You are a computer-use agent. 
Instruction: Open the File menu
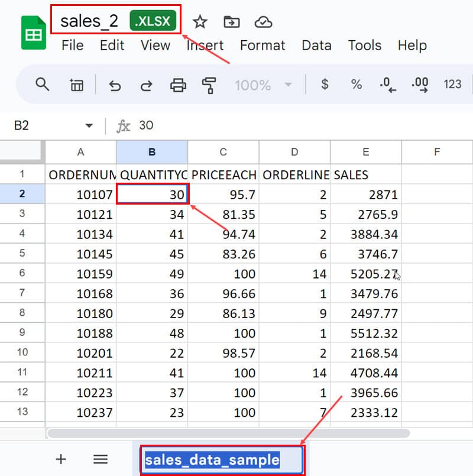(x=73, y=46)
